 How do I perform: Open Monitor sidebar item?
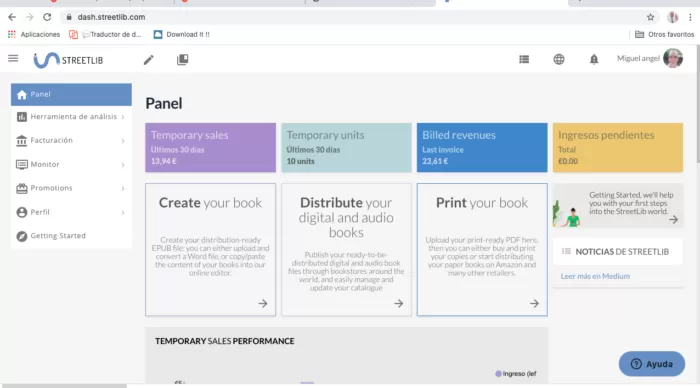tap(71, 164)
